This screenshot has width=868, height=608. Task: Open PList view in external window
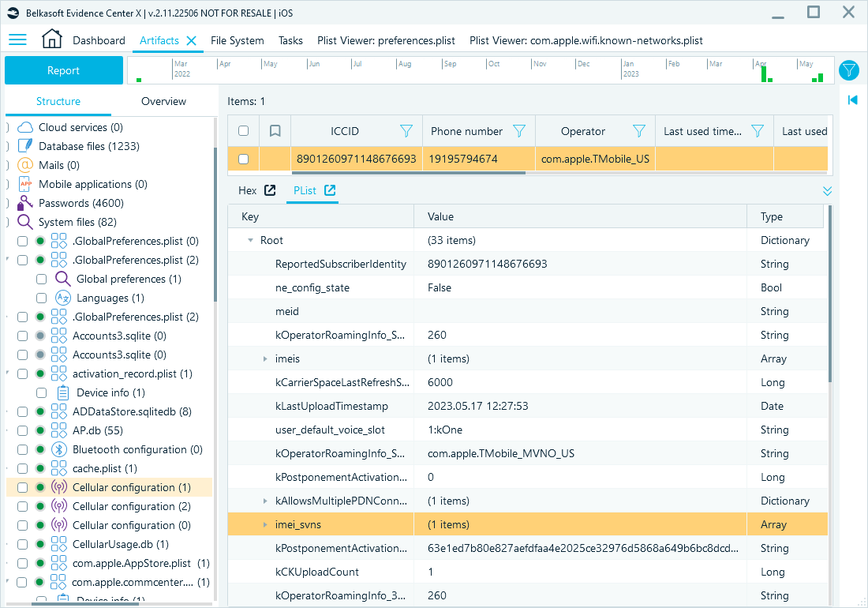(x=330, y=190)
